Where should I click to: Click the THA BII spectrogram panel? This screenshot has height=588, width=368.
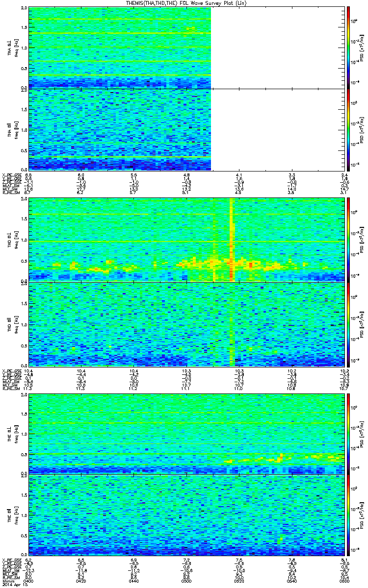(x=186, y=129)
